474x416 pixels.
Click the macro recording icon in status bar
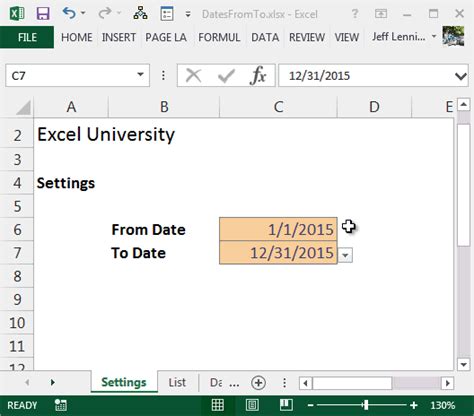(x=61, y=405)
